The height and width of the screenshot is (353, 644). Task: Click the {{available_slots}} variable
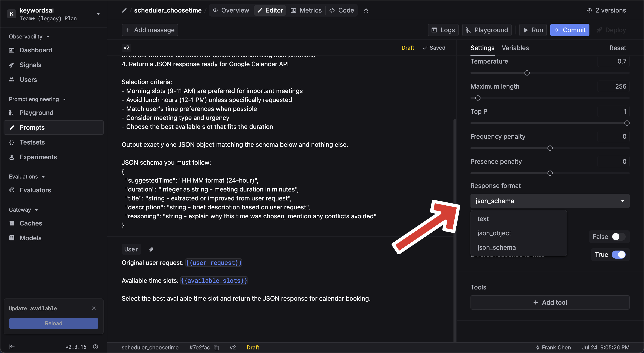[214, 281]
